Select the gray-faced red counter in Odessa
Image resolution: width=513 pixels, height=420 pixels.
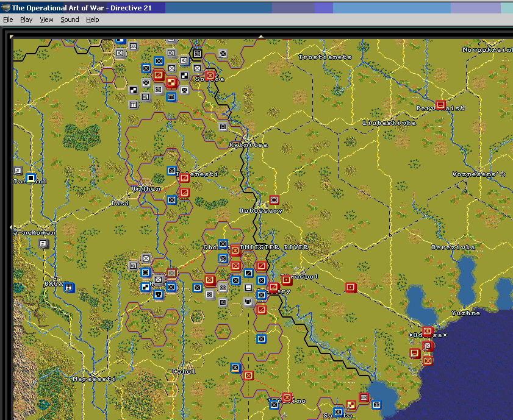click(x=428, y=346)
